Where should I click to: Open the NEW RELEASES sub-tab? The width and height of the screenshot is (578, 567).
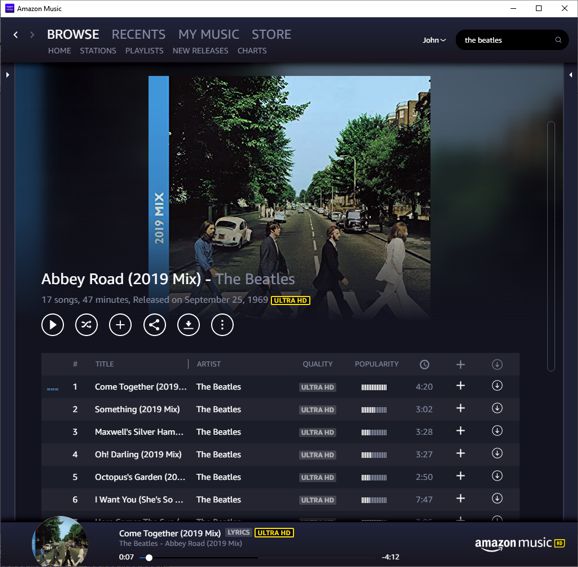(200, 51)
